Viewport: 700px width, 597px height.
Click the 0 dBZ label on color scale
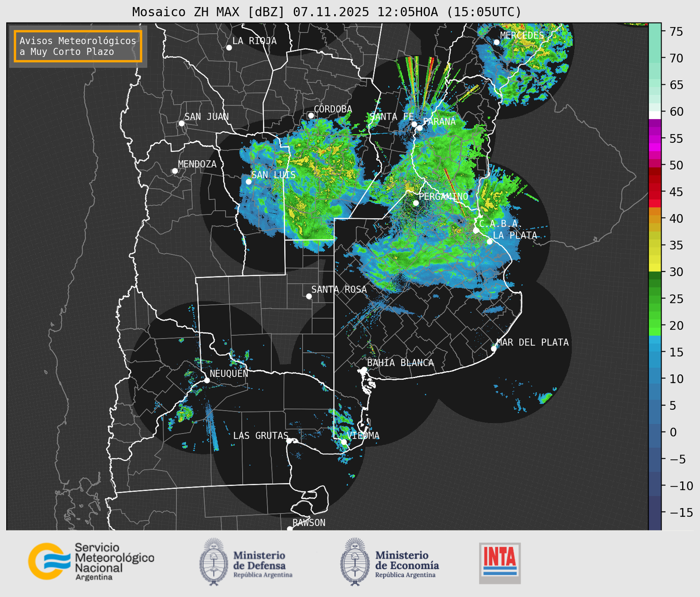coord(673,432)
